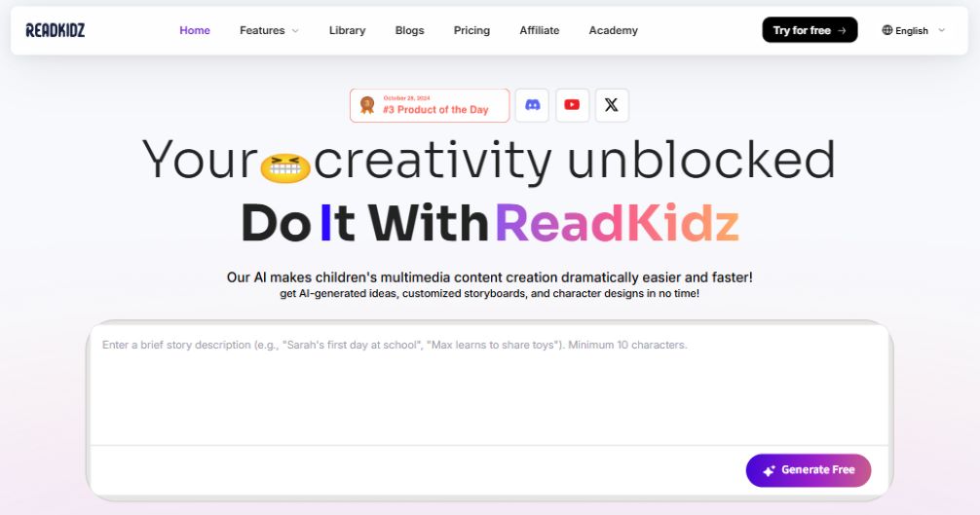This screenshot has width=980, height=515.
Task: Open the Blogs page
Action: coord(409,30)
